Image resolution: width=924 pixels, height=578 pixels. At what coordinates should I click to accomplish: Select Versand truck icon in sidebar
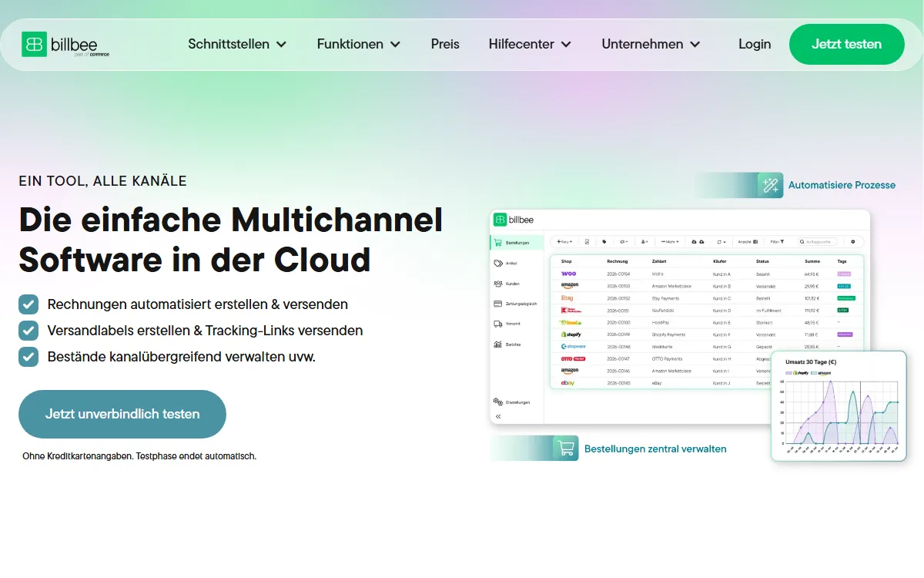click(498, 324)
